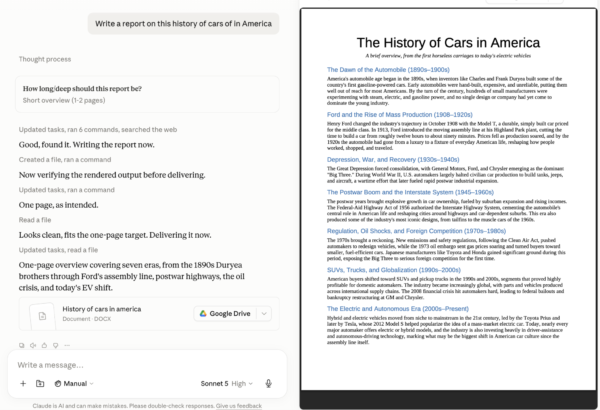
Task: Expand the Google Drive dropdown chevron
Action: coord(264,314)
